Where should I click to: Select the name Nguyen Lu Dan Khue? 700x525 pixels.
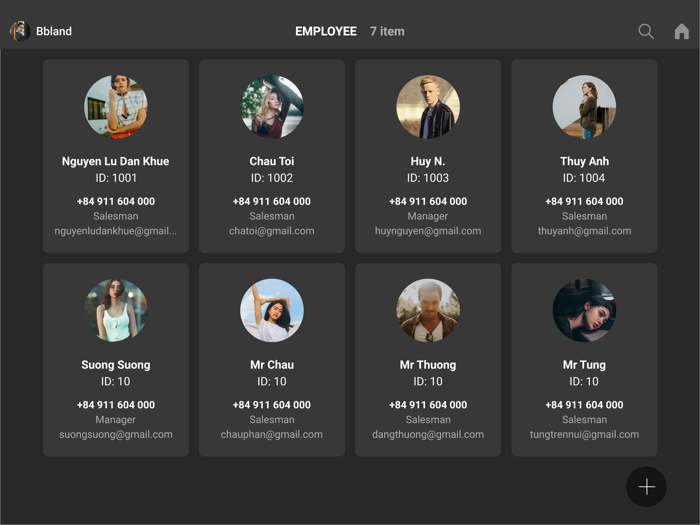(116, 161)
